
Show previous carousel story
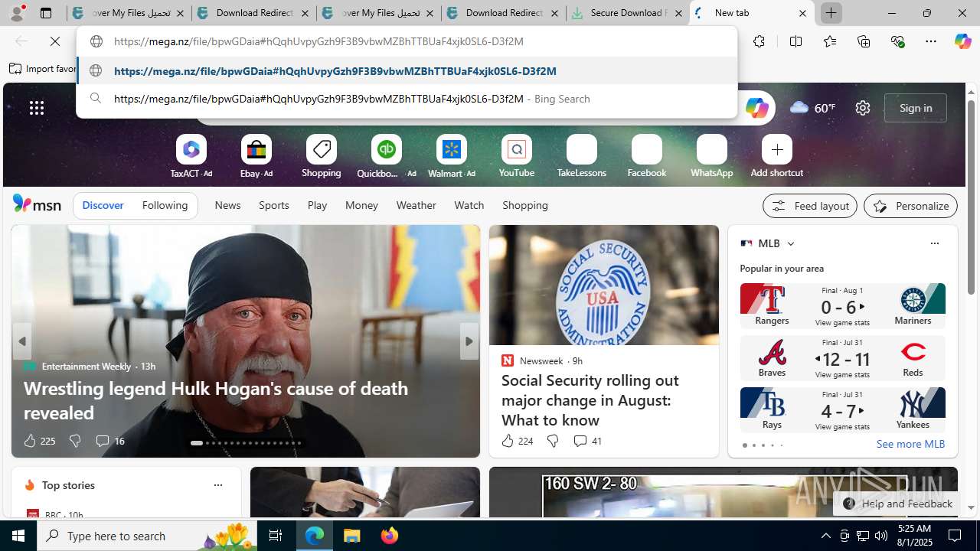click(22, 341)
